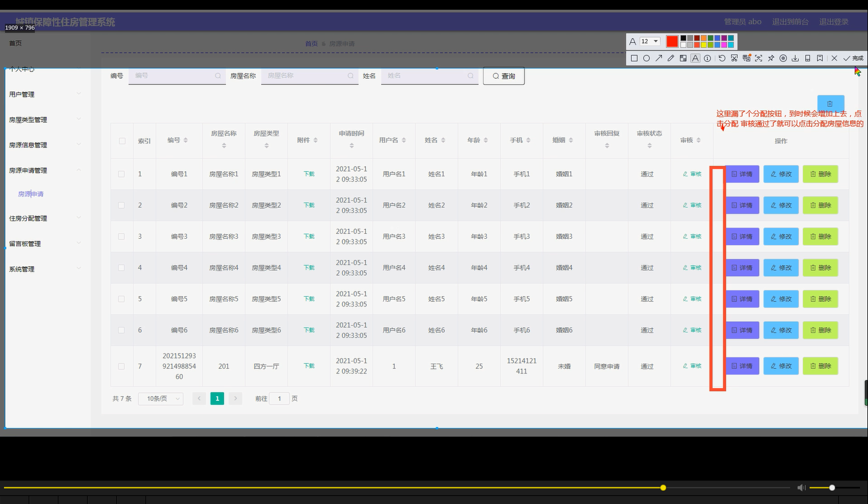Select the numbered step marker tool
868x504 pixels.
708,58
